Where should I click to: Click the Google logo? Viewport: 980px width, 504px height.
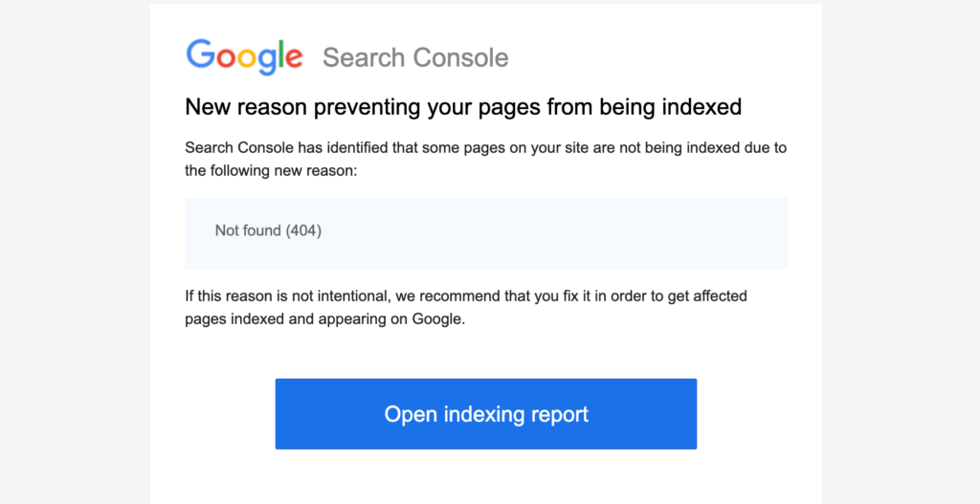(x=244, y=56)
